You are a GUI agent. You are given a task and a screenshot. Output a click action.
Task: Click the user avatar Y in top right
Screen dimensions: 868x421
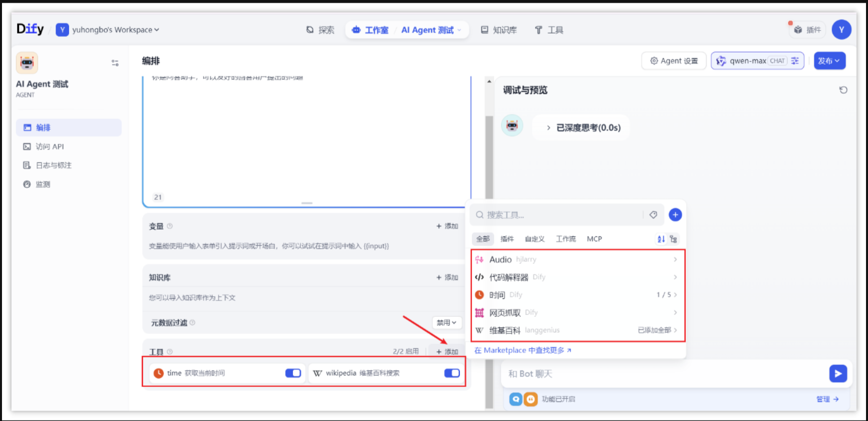pyautogui.click(x=841, y=29)
